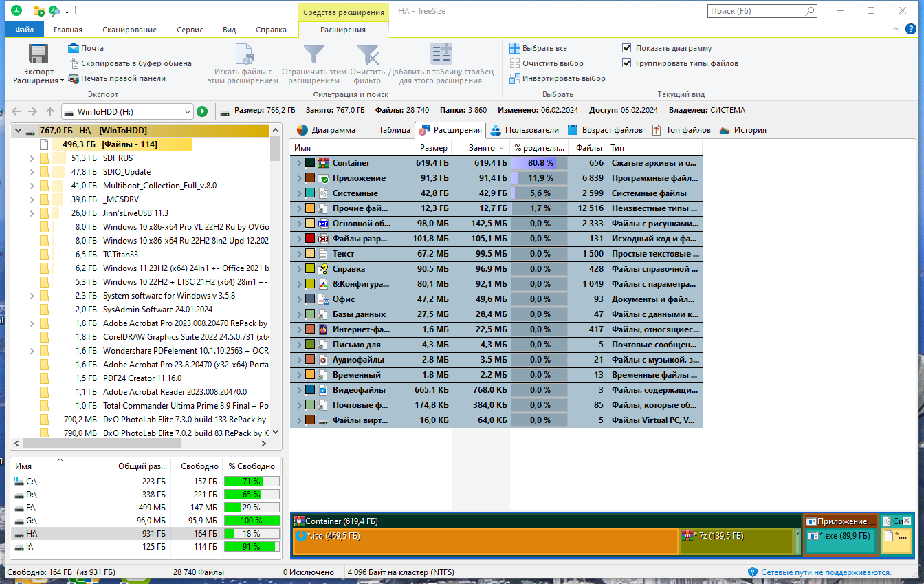
Task: Toggle Группировать типы файлов checkbox
Action: (627, 63)
